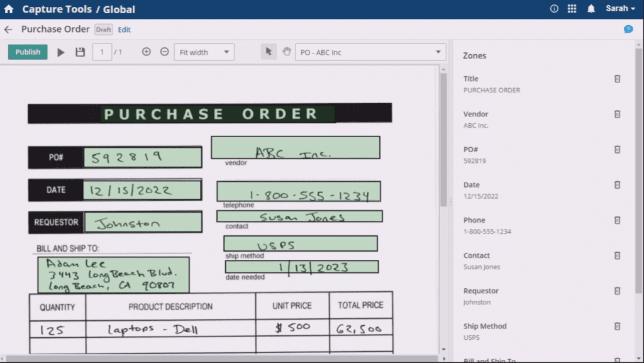Click the date needed zone

302,267
